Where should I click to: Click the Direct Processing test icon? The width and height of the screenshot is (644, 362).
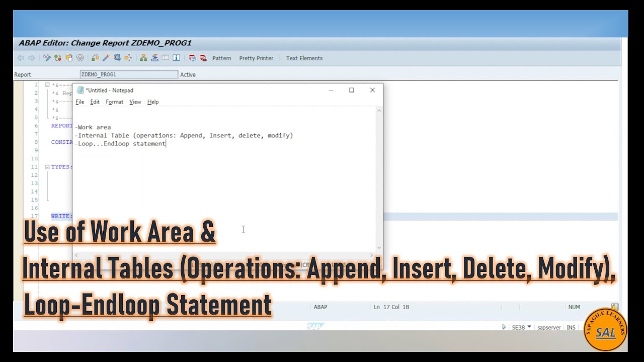click(x=117, y=58)
